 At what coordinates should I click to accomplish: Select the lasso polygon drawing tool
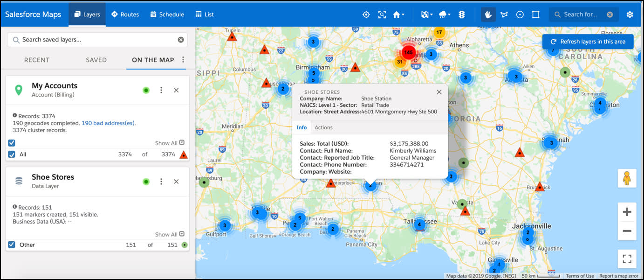coord(504,14)
